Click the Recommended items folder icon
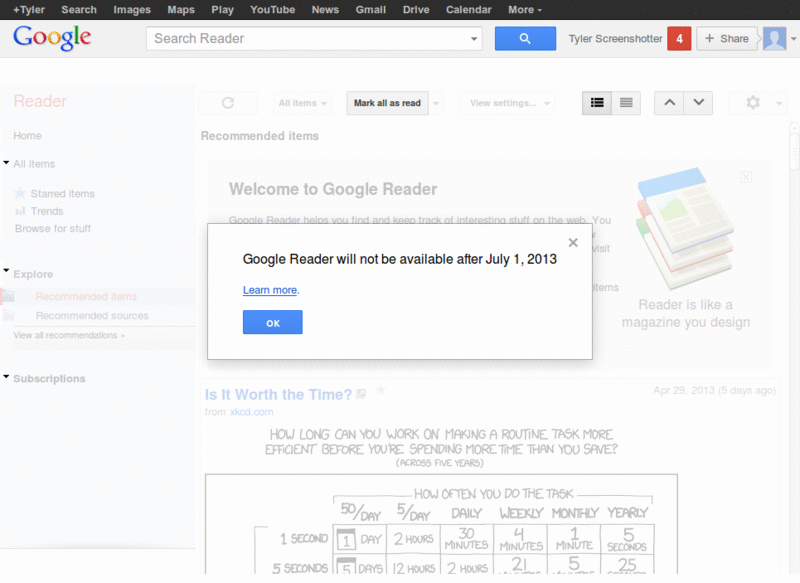Image resolution: width=800 pixels, height=583 pixels. 9,296
